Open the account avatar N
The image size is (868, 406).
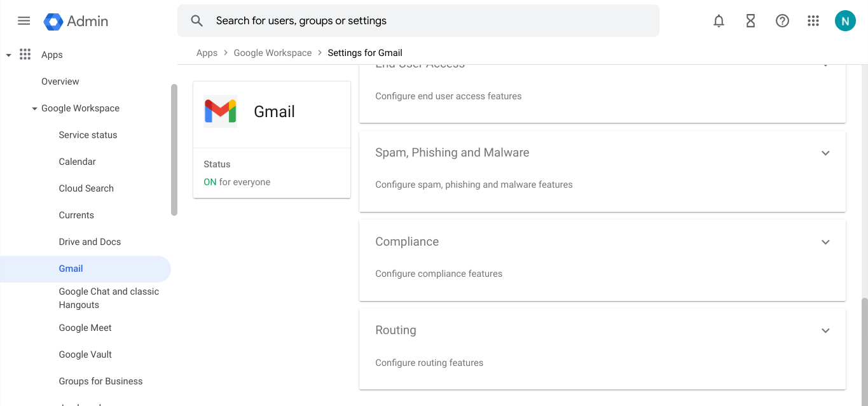point(845,21)
